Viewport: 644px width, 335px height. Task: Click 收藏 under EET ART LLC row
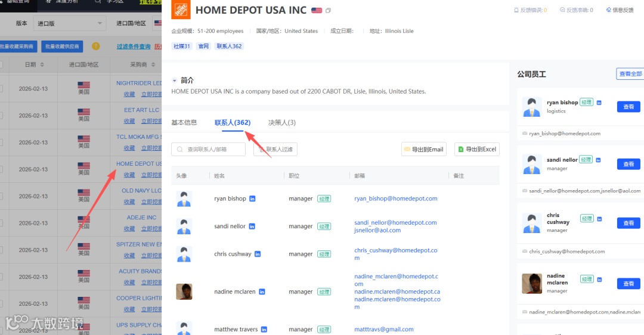129,121
